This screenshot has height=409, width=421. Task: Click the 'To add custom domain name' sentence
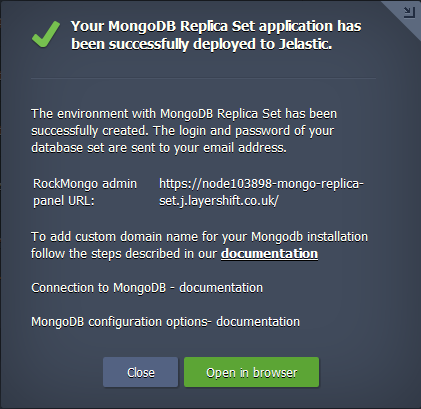pos(199,245)
